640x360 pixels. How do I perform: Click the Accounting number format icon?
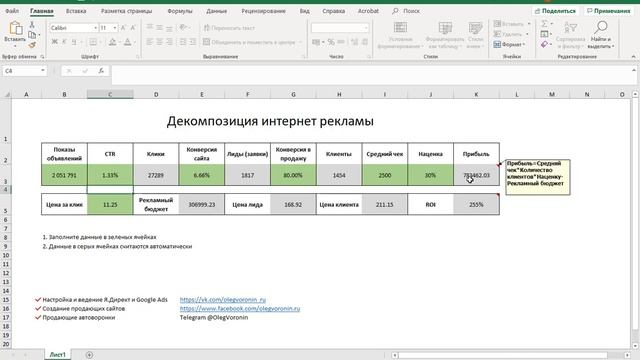(316, 42)
